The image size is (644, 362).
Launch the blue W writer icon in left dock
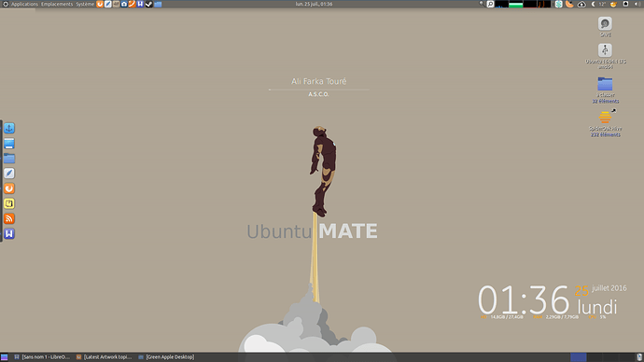pos(9,234)
